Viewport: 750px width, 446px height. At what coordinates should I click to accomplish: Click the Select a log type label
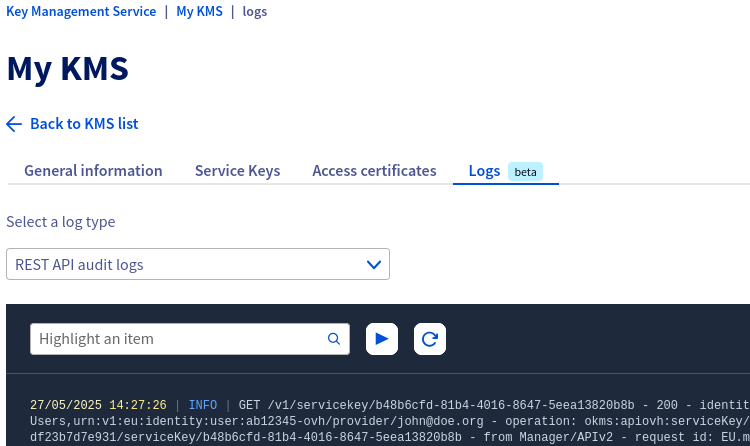[x=60, y=222]
